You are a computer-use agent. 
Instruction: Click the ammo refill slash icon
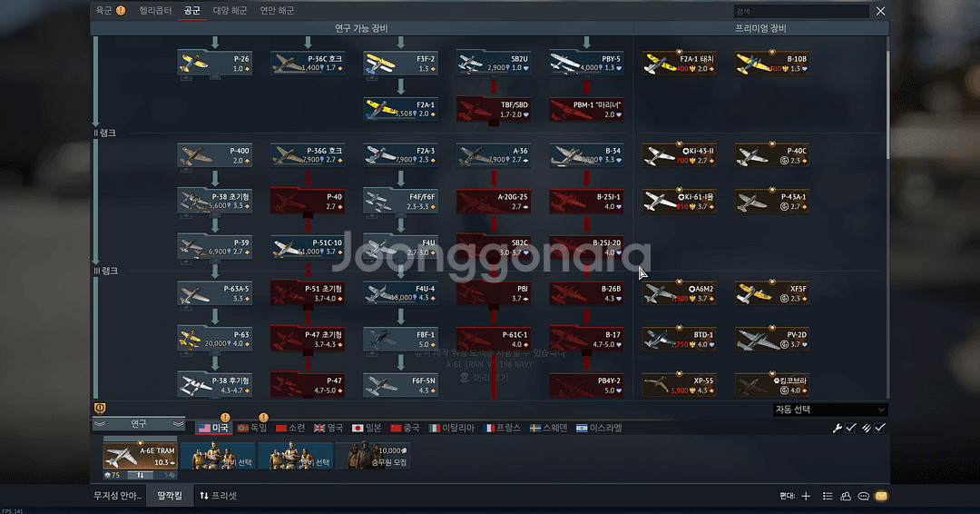point(867,428)
